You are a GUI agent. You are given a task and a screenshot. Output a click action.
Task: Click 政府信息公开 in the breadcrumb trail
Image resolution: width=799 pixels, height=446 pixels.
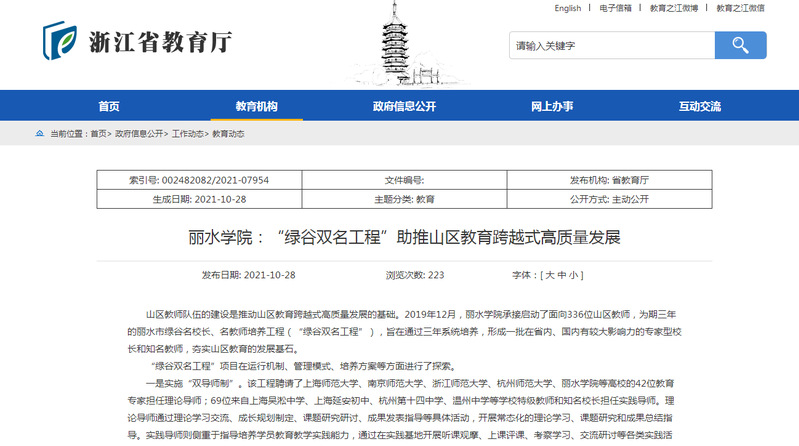(x=139, y=133)
